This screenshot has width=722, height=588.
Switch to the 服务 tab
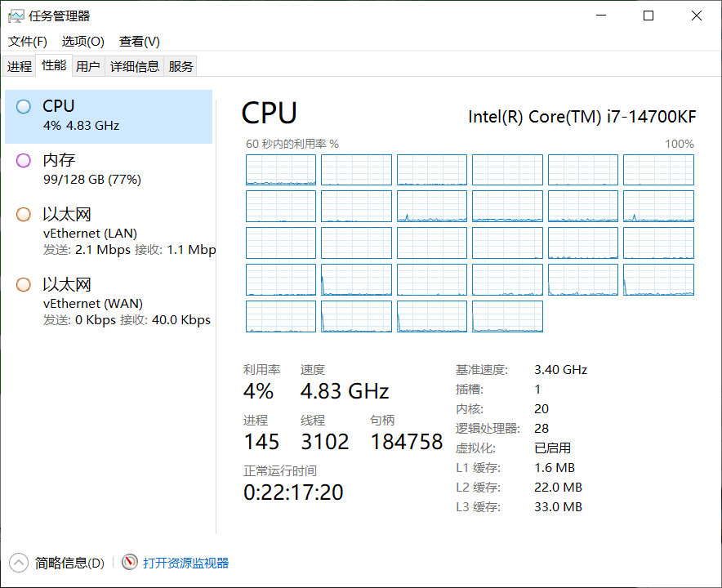181,66
